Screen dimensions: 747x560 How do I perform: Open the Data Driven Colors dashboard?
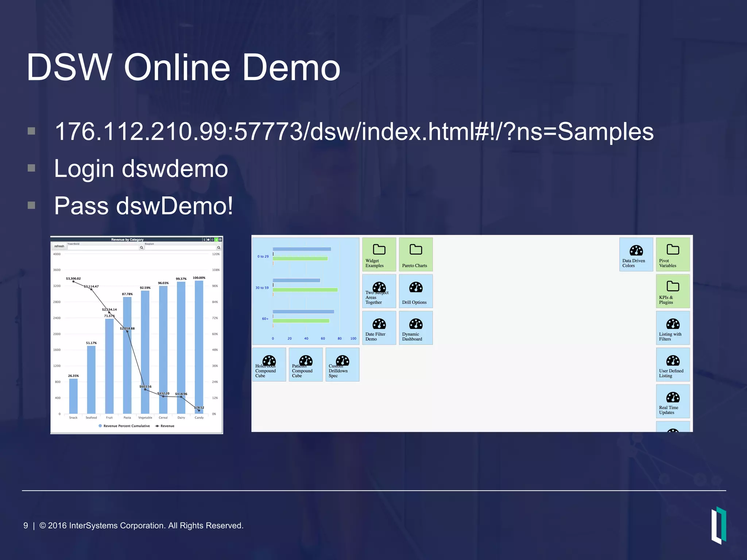(x=636, y=254)
